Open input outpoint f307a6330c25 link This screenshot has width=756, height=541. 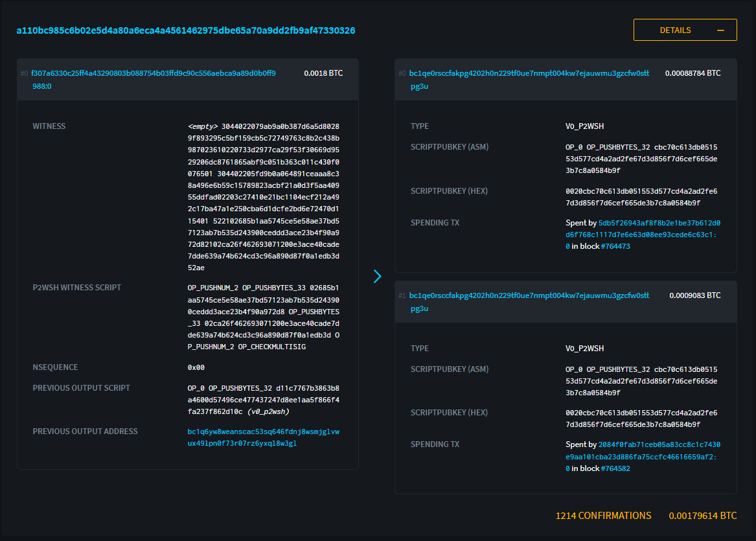click(154, 73)
